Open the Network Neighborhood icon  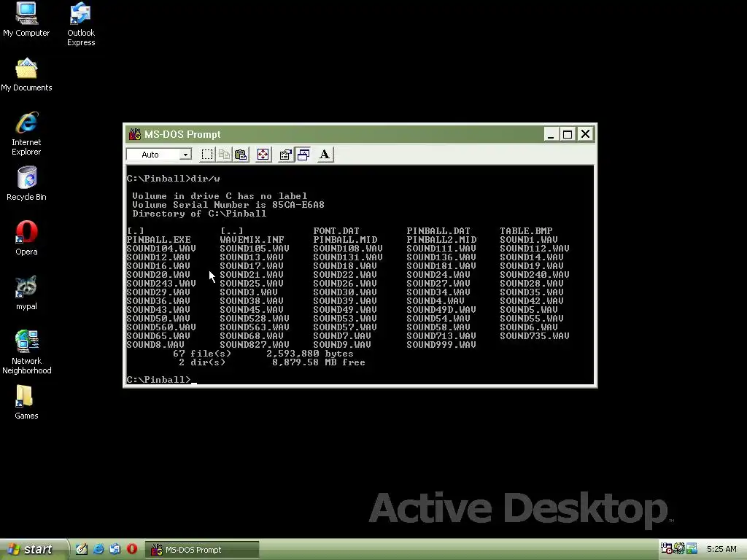26,352
